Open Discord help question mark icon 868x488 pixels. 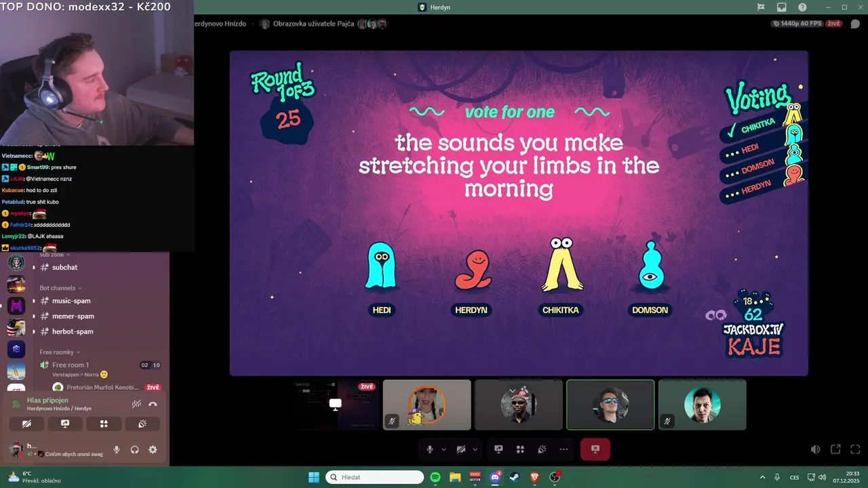click(803, 7)
